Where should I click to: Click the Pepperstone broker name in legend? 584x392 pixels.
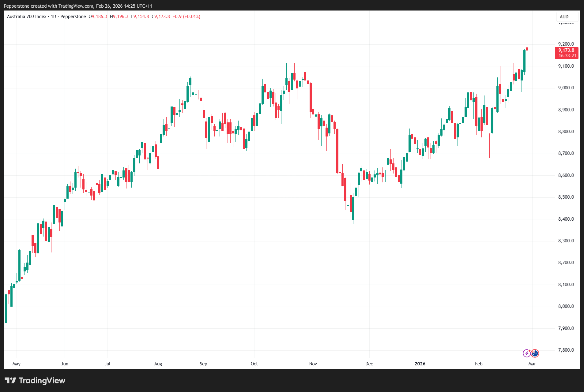click(73, 17)
